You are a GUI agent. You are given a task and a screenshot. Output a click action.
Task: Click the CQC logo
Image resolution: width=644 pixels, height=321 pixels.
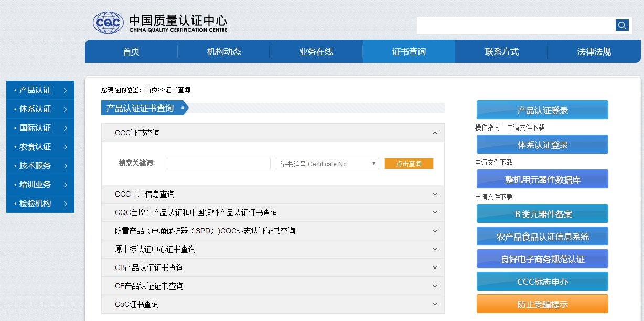point(109,23)
